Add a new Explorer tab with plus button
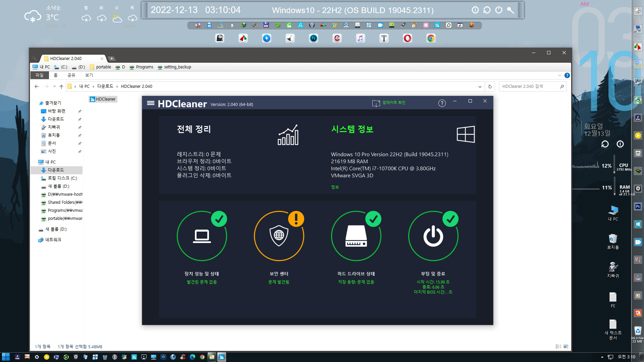This screenshot has width=644, height=362. [x=112, y=59]
